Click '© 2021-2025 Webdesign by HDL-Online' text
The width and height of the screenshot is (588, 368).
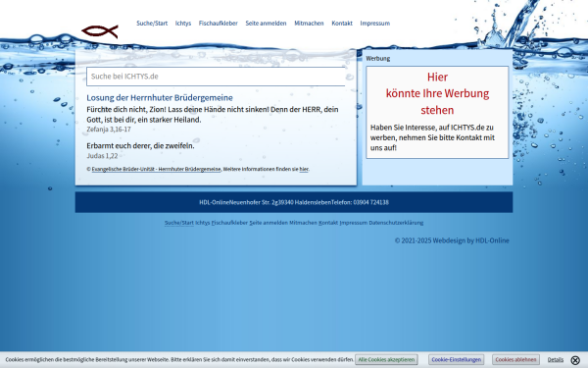point(452,240)
